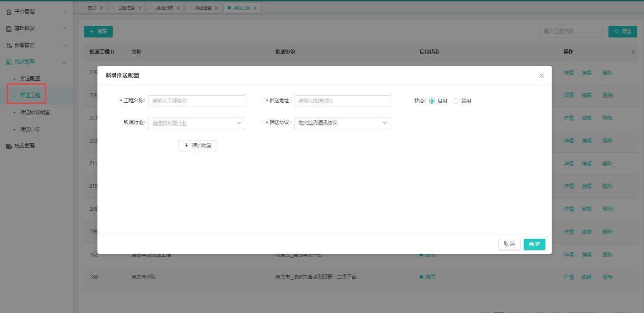Close the 新增推送配置 dialog with X
The image size is (644, 313).
[x=541, y=76]
